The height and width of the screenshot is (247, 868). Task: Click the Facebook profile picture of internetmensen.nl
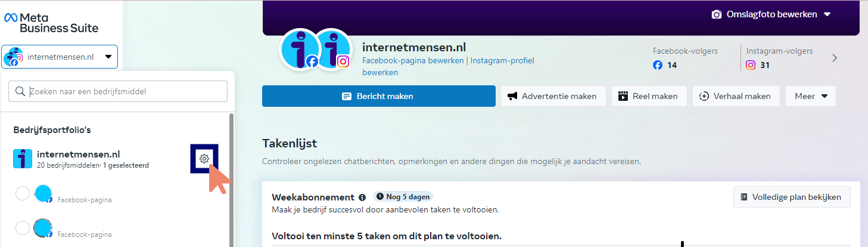(300, 50)
